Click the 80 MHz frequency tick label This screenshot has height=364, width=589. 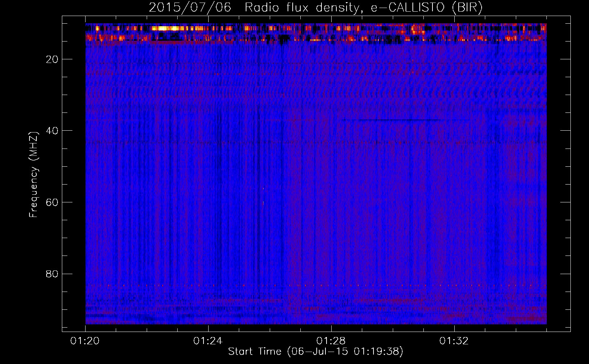point(52,274)
